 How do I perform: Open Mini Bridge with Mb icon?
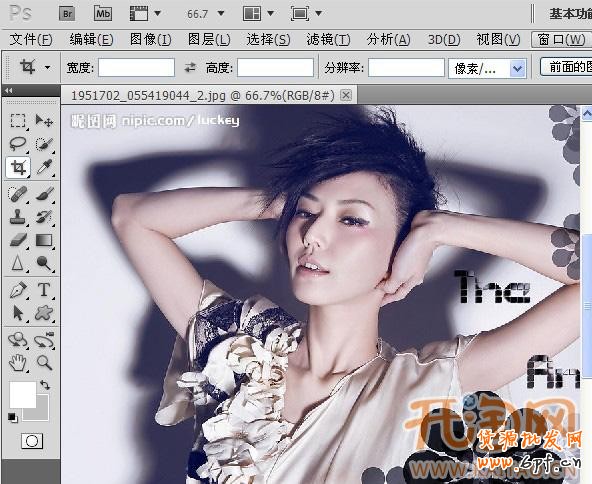point(103,14)
